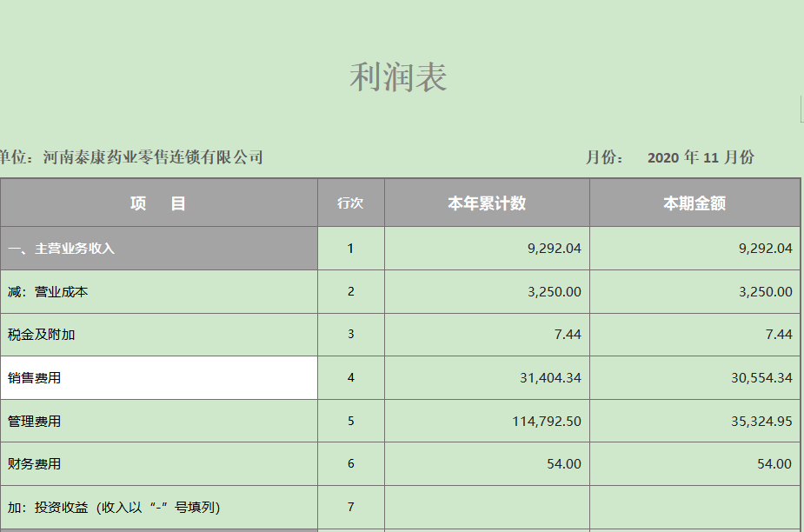This screenshot has height=532, width=804.
Task: Click the 31,404.34 cumulative sales expense value
Action: 550,378
